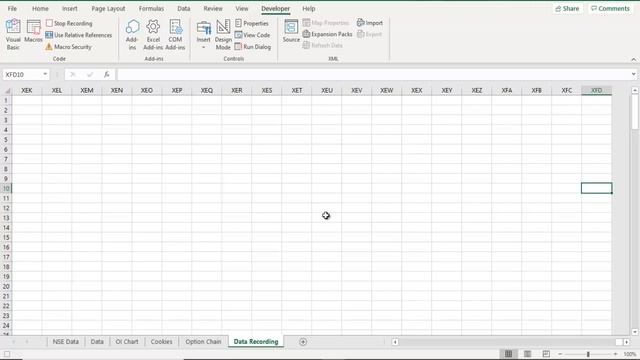Select column header XFD

click(x=596, y=90)
